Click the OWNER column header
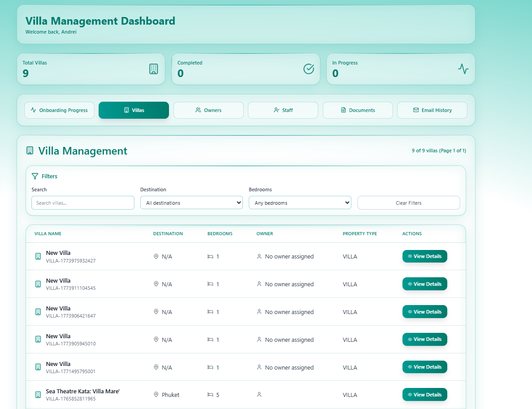 point(264,234)
